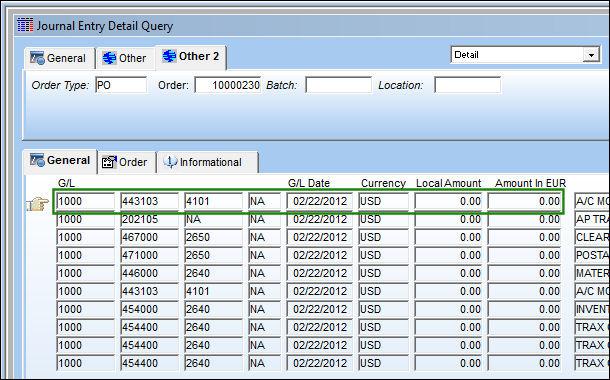The width and height of the screenshot is (610, 380).
Task: Click the Amount In EUR column header
Action: coord(530,183)
